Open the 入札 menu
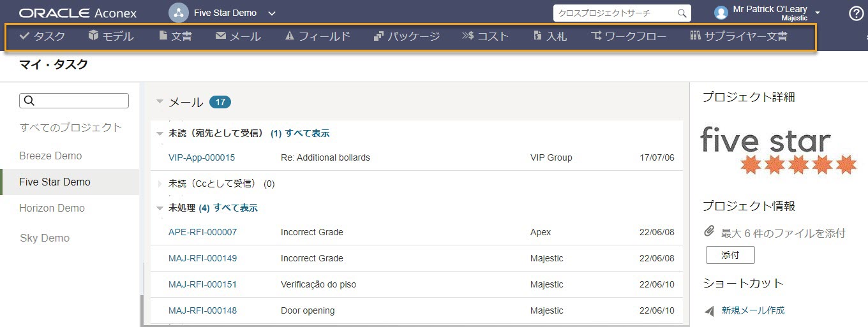The image size is (868, 327). [x=550, y=36]
